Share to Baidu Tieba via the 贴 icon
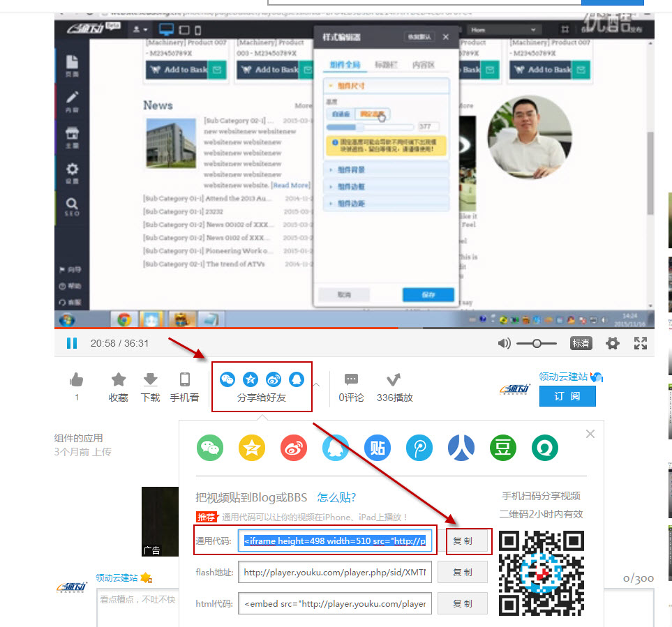 pyautogui.click(x=378, y=448)
